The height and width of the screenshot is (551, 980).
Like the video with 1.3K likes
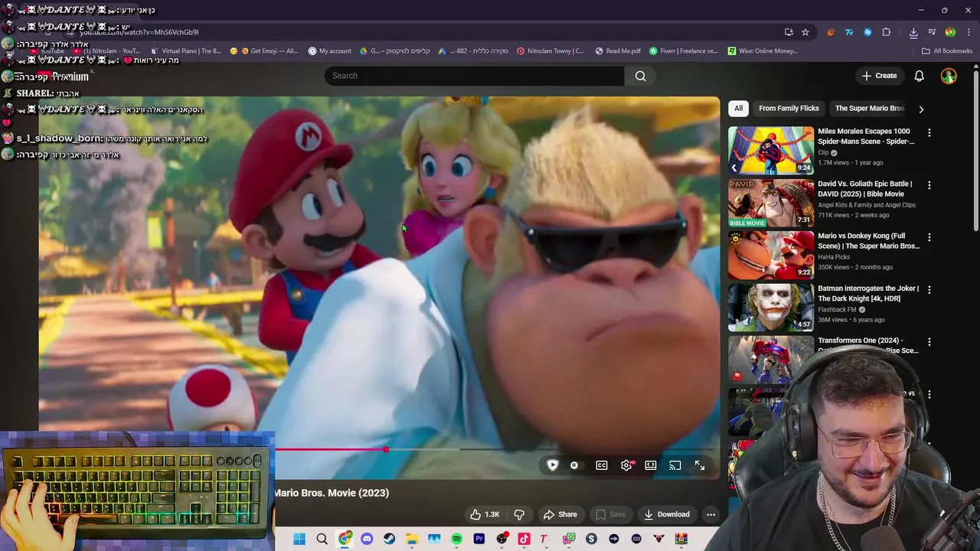485,514
